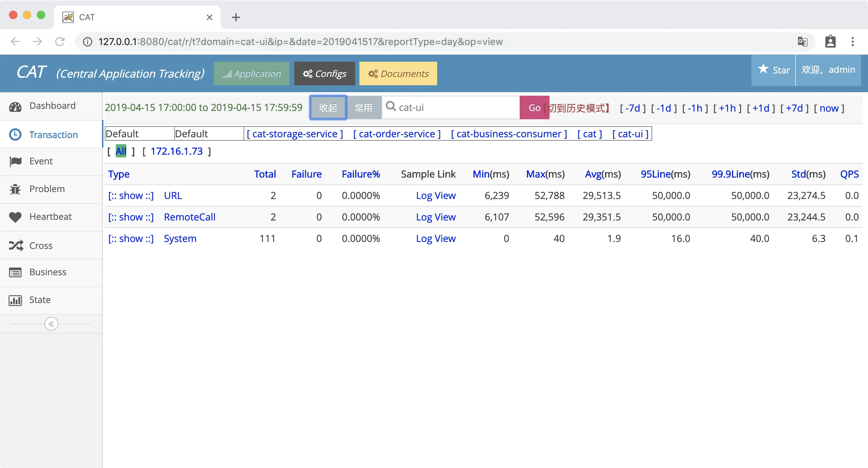Click the Heartbeat heart icon
The height and width of the screenshot is (468, 868).
pyautogui.click(x=15, y=217)
